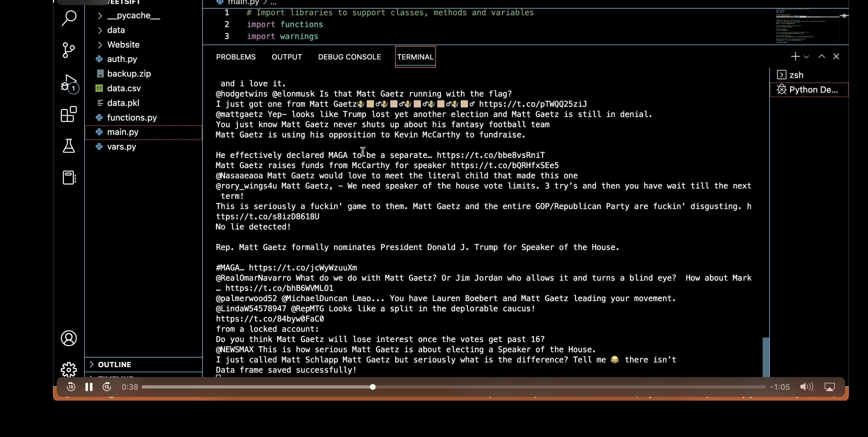
Task: Open the Run and Debug view
Action: [70, 83]
